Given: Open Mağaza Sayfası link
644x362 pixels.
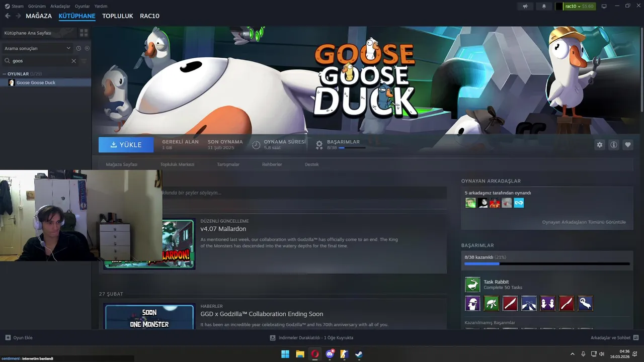Looking at the screenshot, I should click(121, 164).
